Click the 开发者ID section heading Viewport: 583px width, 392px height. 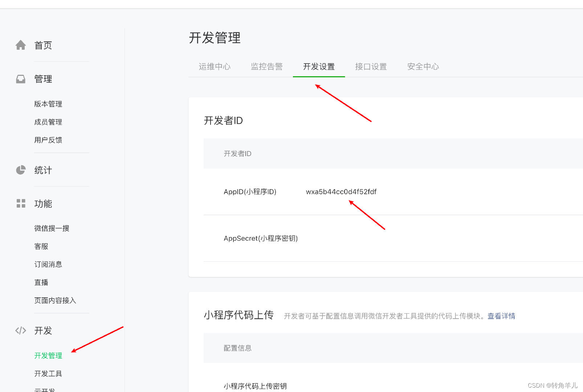223,121
